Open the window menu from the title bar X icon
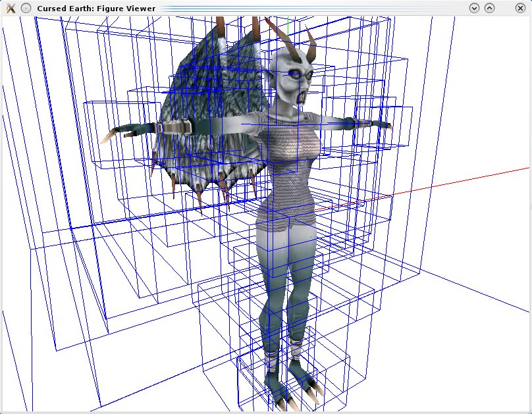Viewport: 532px width, 414px height. tap(10, 8)
